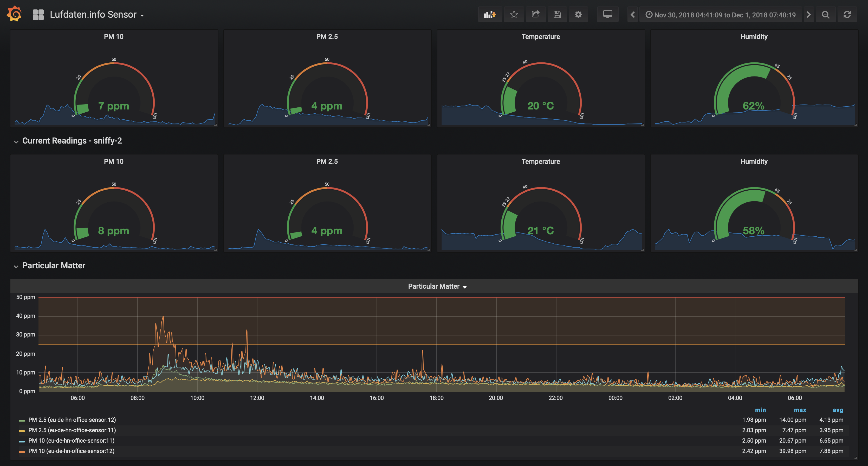Shift time range forward

808,15
